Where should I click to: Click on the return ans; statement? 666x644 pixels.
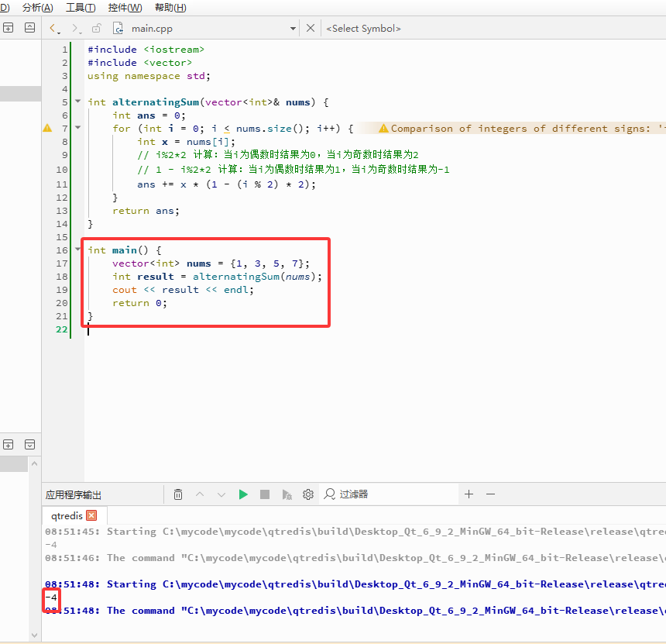(146, 211)
